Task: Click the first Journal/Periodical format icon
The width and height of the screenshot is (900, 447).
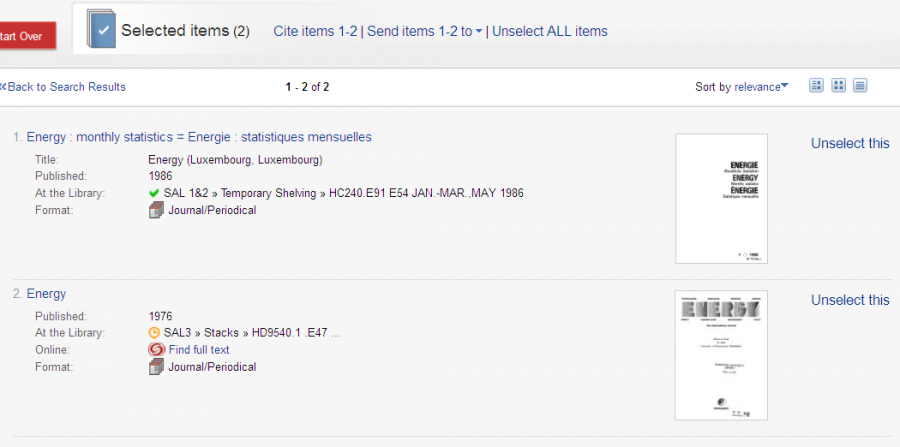Action: tap(156, 211)
